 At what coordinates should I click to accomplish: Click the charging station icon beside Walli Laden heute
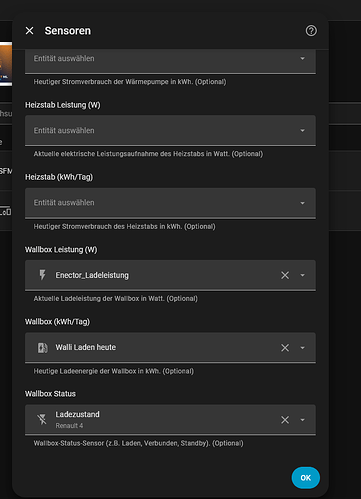click(x=42, y=348)
